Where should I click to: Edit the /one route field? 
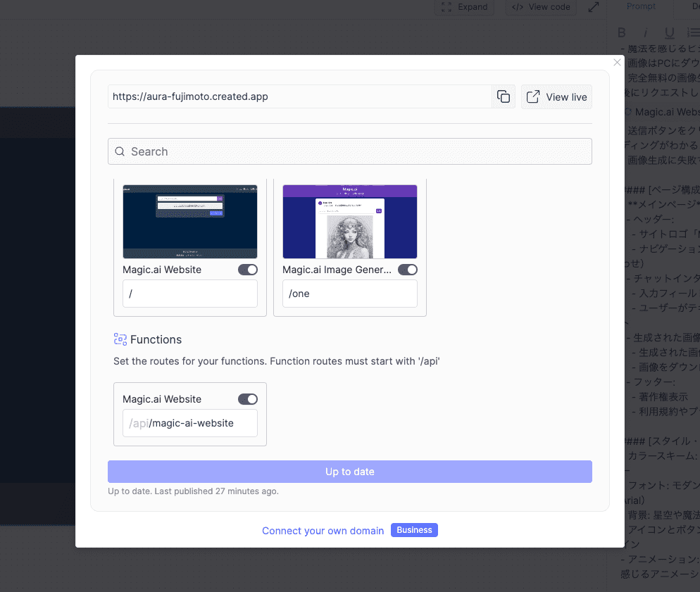point(350,294)
